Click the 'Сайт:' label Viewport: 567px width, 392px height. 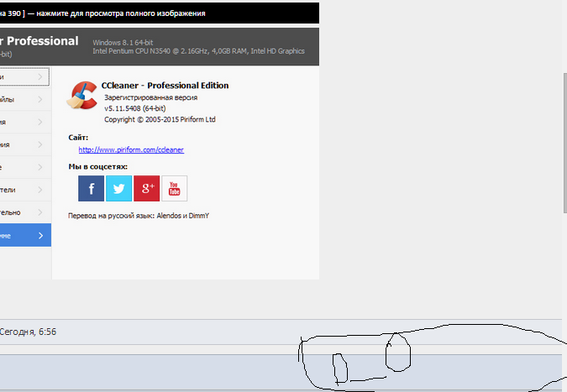(x=78, y=138)
